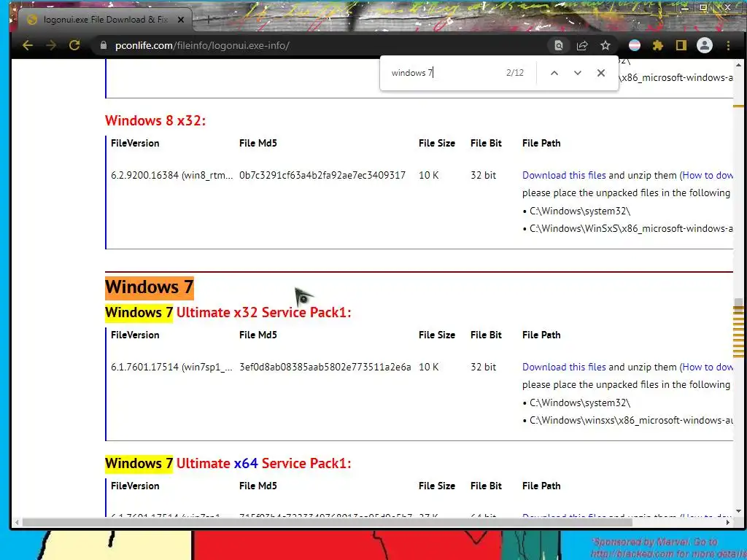Image resolution: width=747 pixels, height=560 pixels.
Task: Open the search-in-page lens icon
Action: click(558, 46)
